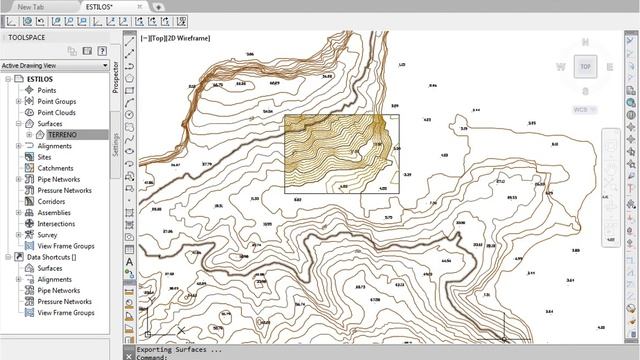Click the E compass direction on ViewCube
640x360 pixels.
[x=610, y=67]
